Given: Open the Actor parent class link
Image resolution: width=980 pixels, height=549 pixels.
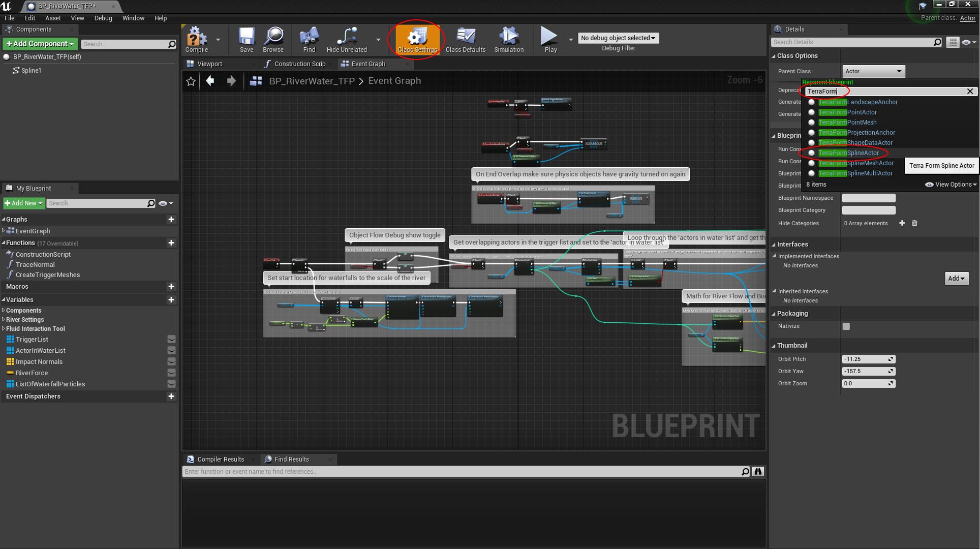Looking at the screenshot, I should (967, 18).
